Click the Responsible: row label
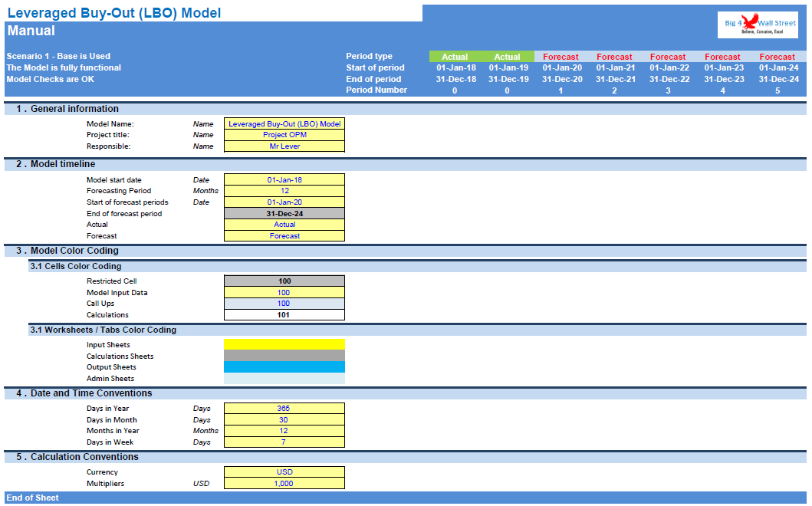This screenshot has height=506, width=812. tap(108, 146)
